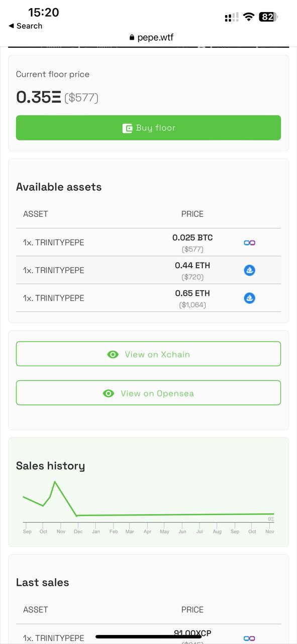The height and width of the screenshot is (644, 297).
Task: Select the 0.65 ETH TRINITYPEPE listing
Action: tap(148, 298)
